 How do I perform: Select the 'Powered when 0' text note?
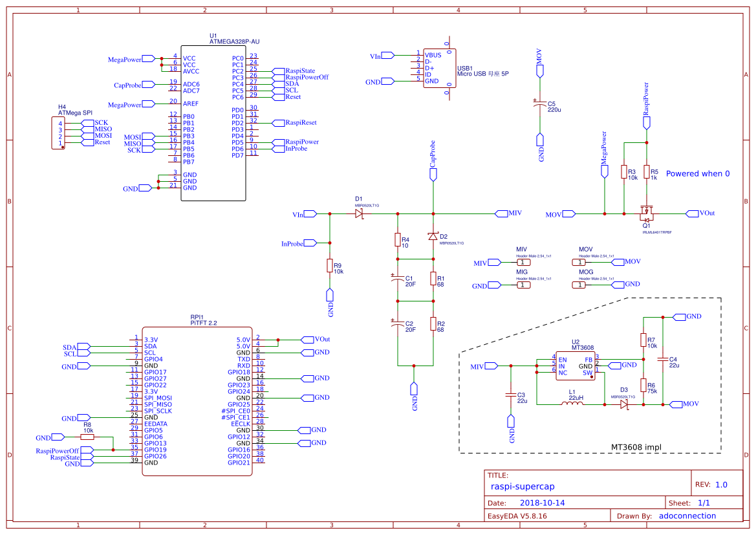(x=698, y=173)
